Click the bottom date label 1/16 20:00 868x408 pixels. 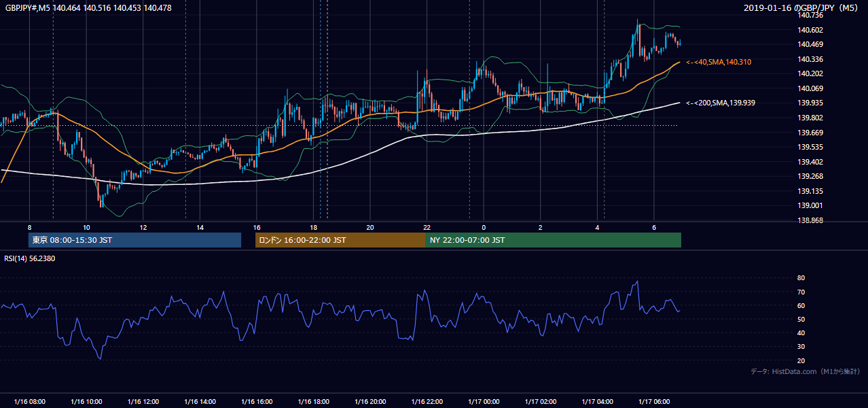tap(370, 402)
